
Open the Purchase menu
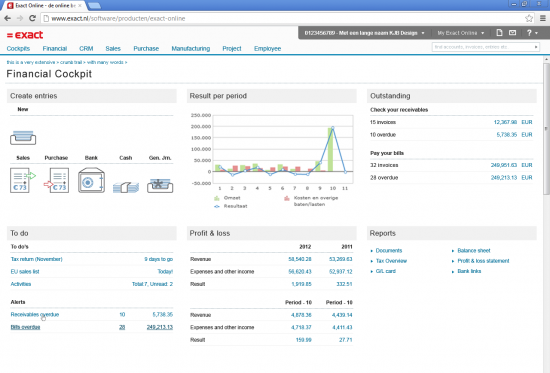[x=146, y=48]
